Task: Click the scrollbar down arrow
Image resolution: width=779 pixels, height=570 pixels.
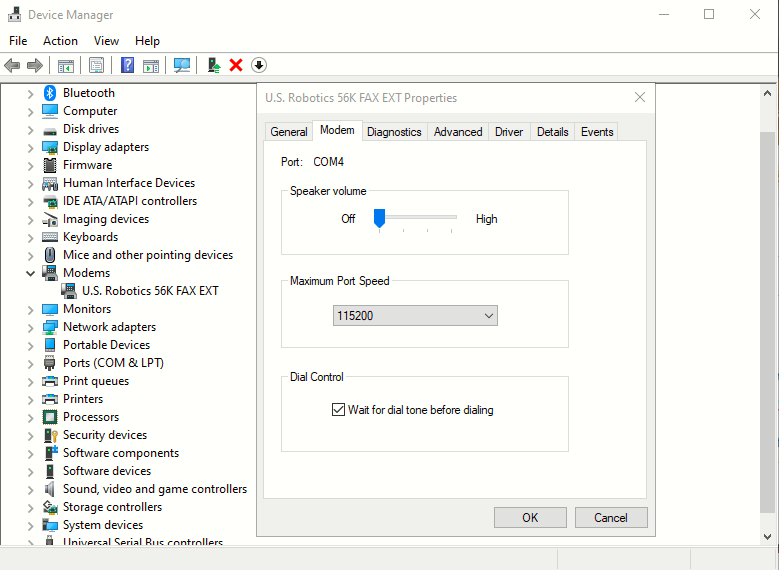Action: pyautogui.click(x=767, y=536)
